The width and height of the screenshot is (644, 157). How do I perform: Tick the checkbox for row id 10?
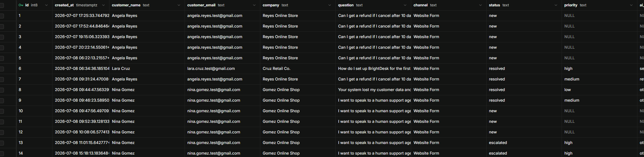pyautogui.click(x=2, y=111)
